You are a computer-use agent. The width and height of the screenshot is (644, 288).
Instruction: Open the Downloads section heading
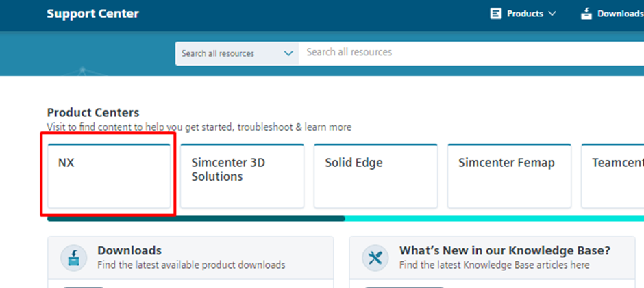click(129, 250)
